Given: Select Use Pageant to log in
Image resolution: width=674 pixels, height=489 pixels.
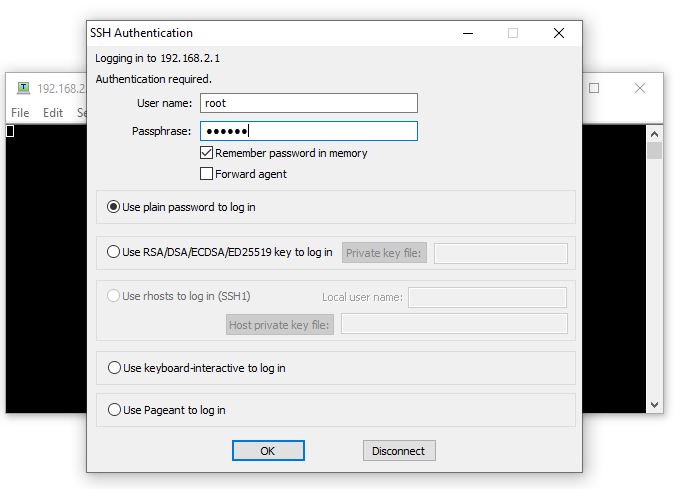Looking at the screenshot, I should pos(114,410).
